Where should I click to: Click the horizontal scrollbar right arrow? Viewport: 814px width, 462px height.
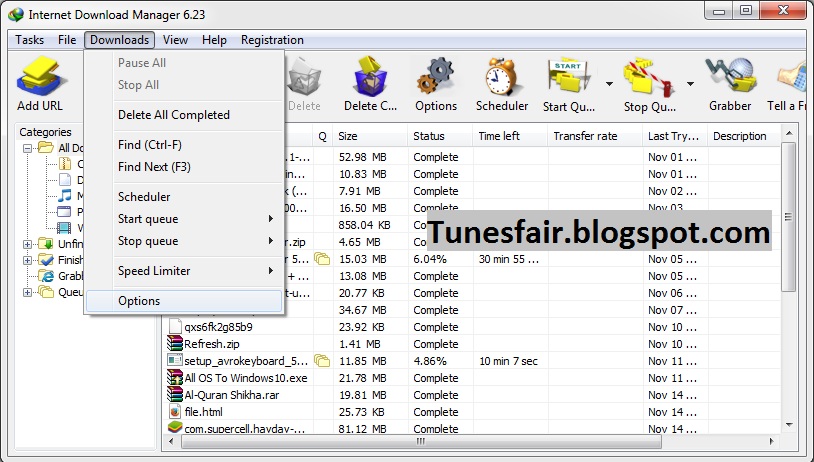tap(772, 441)
